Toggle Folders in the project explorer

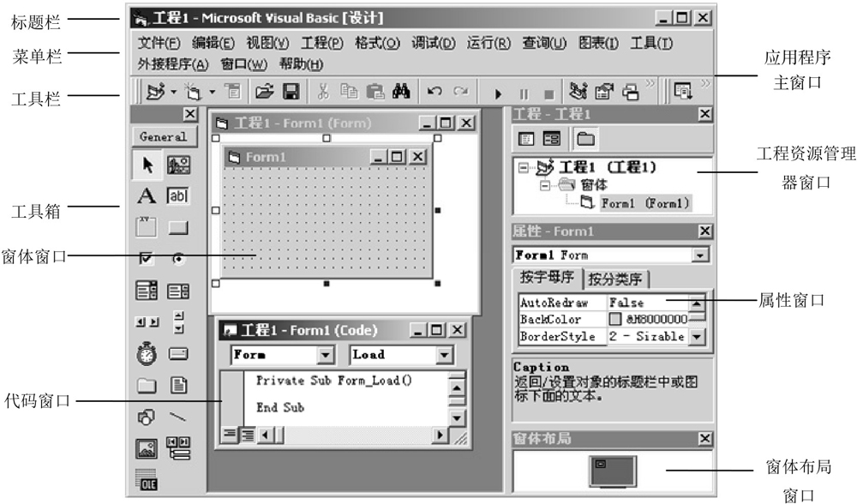pyautogui.click(x=585, y=139)
